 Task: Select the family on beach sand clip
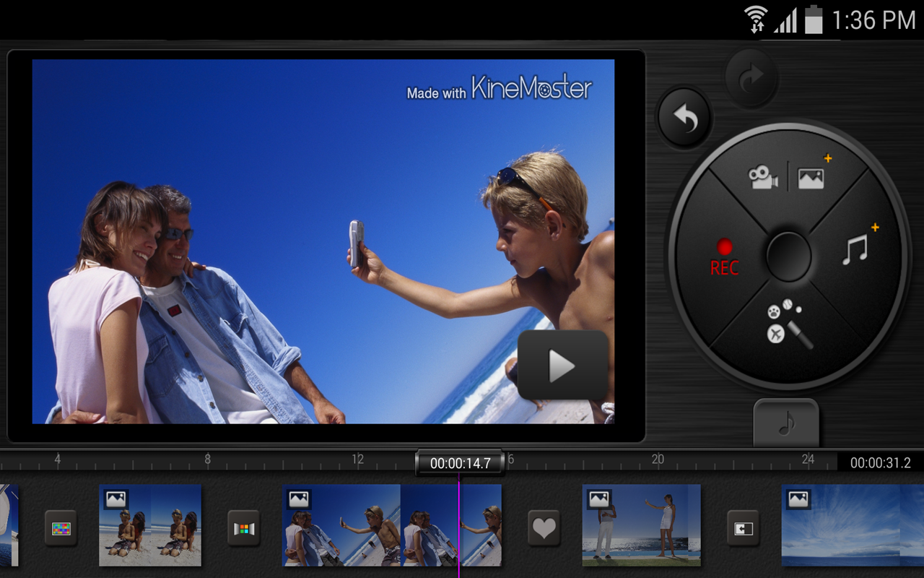point(150,525)
